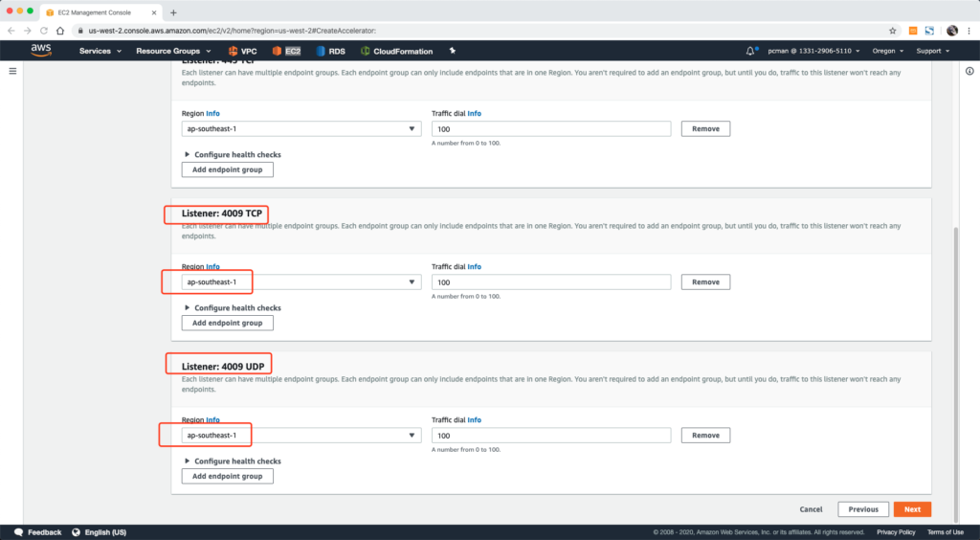980x540 pixels.
Task: Open Region dropdown for Listener 4009 TCP
Action: [x=301, y=282]
